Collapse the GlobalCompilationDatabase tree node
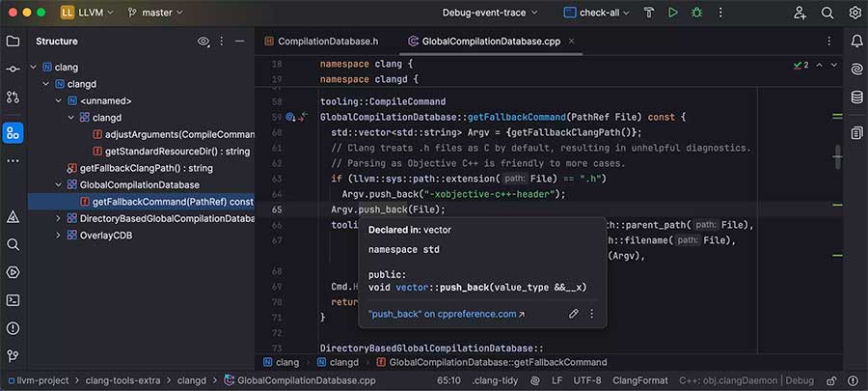 click(58, 184)
